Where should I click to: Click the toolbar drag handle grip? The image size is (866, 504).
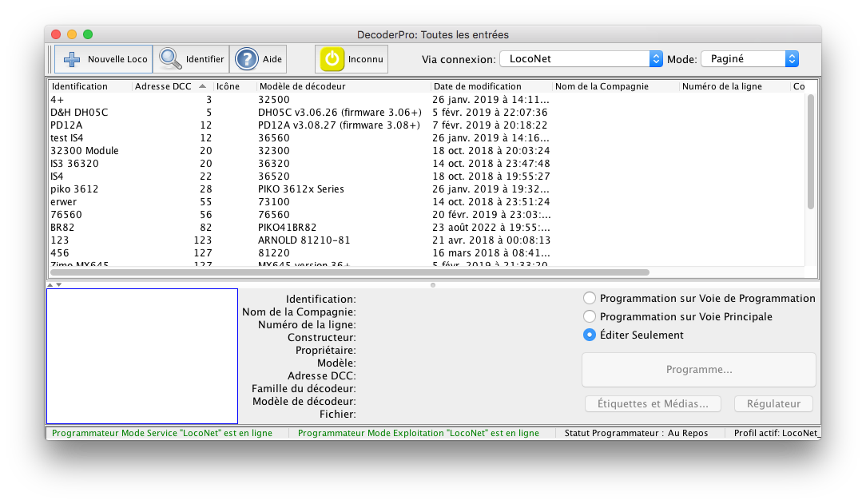50,59
